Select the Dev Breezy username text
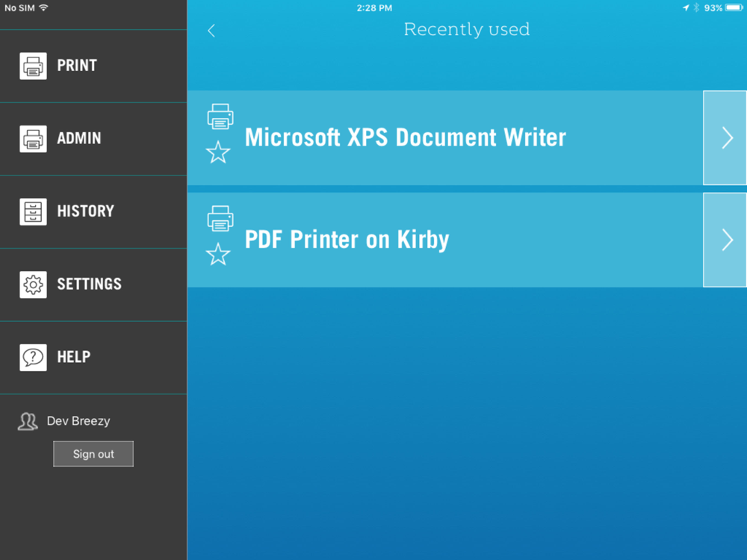 coord(78,421)
